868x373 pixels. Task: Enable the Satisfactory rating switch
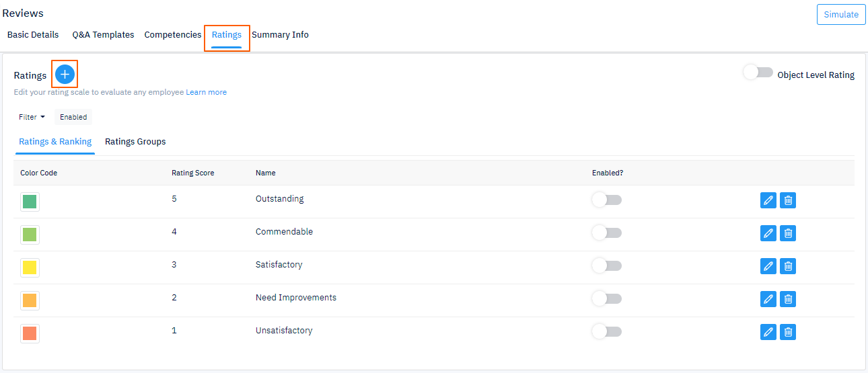click(607, 265)
